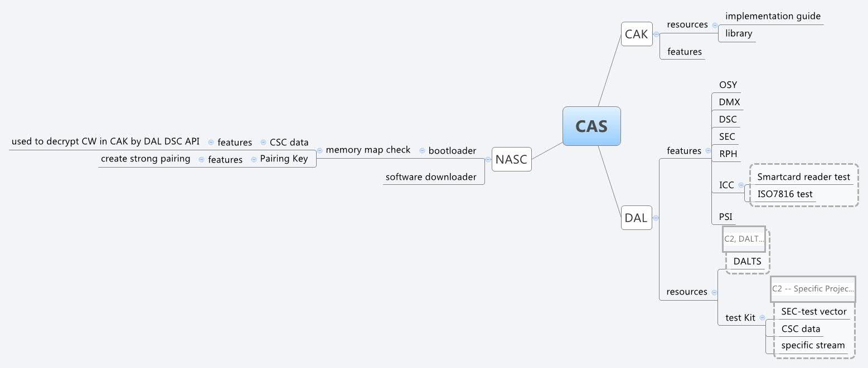The width and height of the screenshot is (868, 368).
Task: Collapse the branch beside the DAL topic
Action: (x=656, y=217)
